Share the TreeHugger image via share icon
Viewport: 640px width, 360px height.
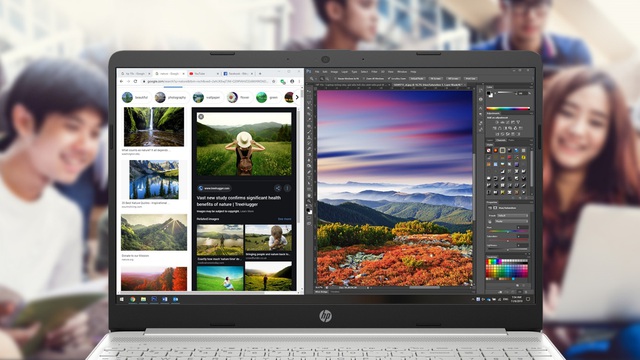click(278, 188)
